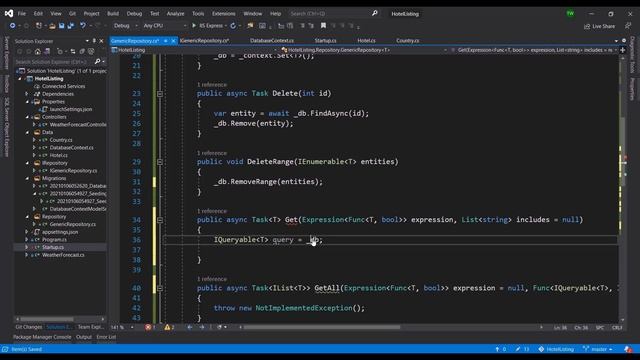Open the File menu
This screenshot has width=640, height=360.
click(x=22, y=13)
